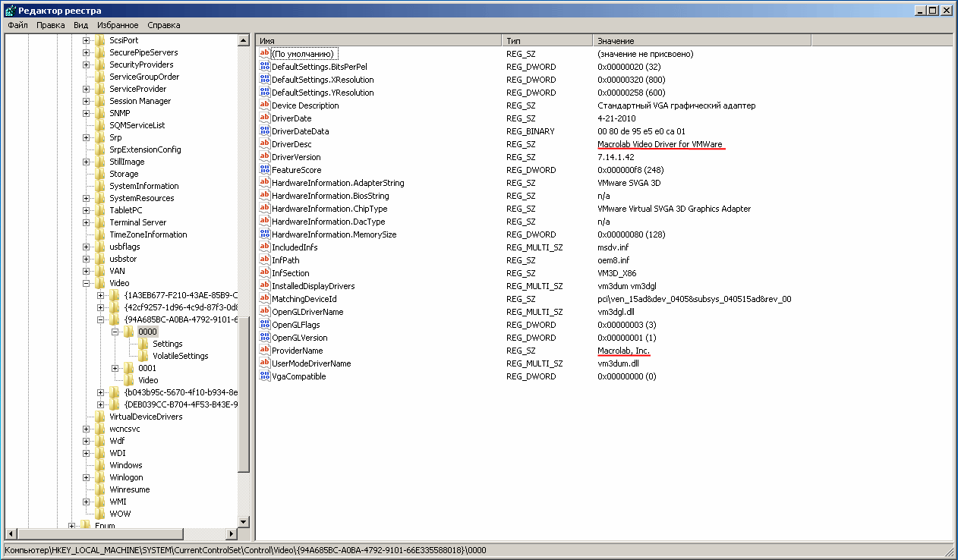Expand the WMI key node
The image size is (958, 560).
[x=86, y=502]
